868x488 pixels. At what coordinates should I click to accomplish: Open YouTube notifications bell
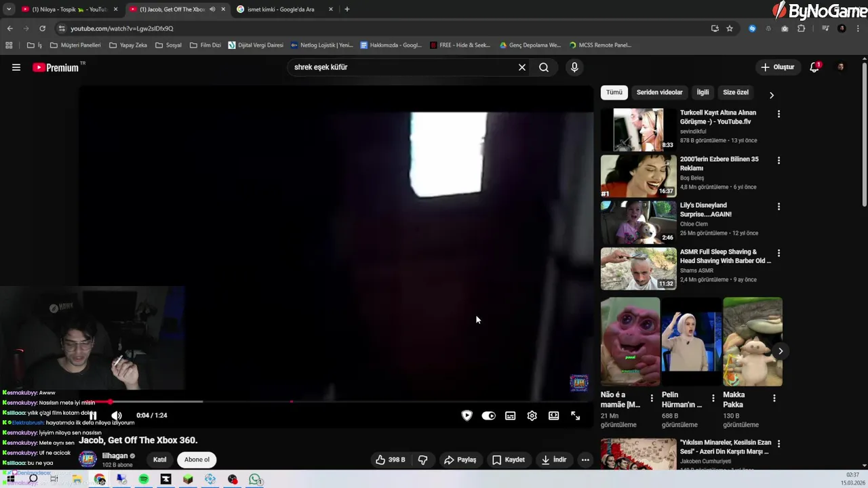815,67
